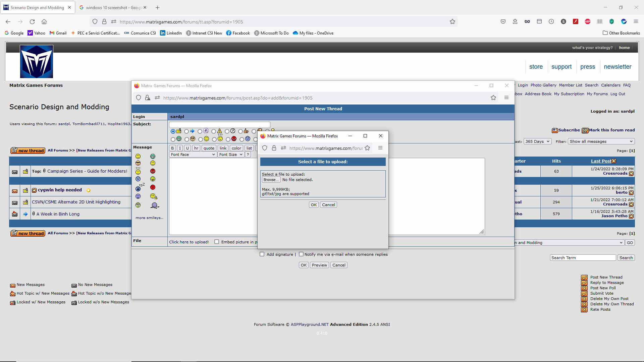Screen dimensions: 644x362
Task: Open the more smileys link
Action: [149, 218]
